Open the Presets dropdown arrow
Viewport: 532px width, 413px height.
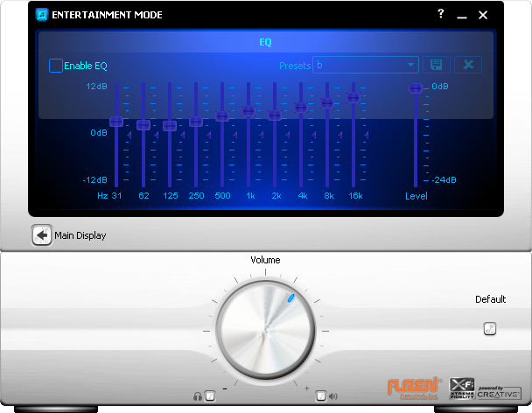[411, 66]
